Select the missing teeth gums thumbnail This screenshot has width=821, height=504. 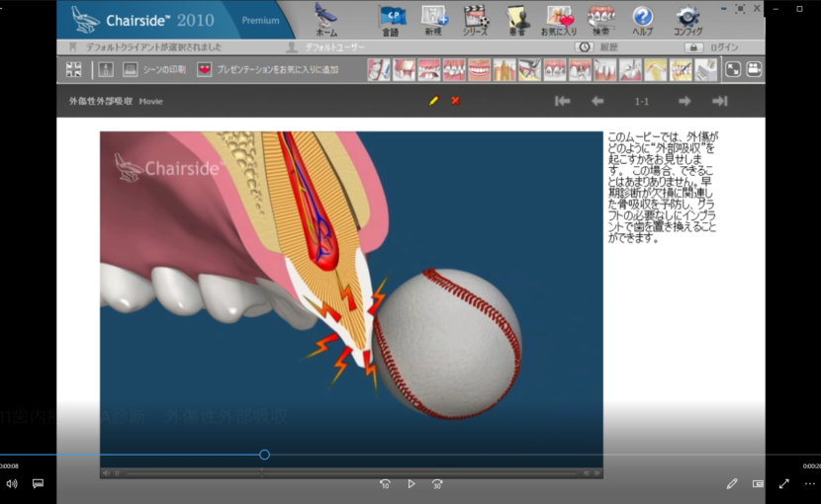click(429, 69)
